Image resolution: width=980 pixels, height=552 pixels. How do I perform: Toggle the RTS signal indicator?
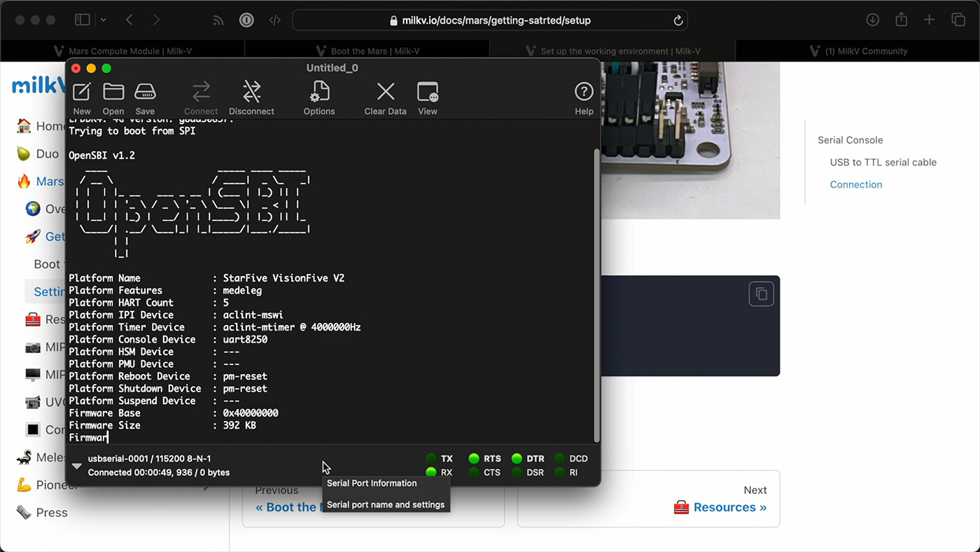(474, 459)
